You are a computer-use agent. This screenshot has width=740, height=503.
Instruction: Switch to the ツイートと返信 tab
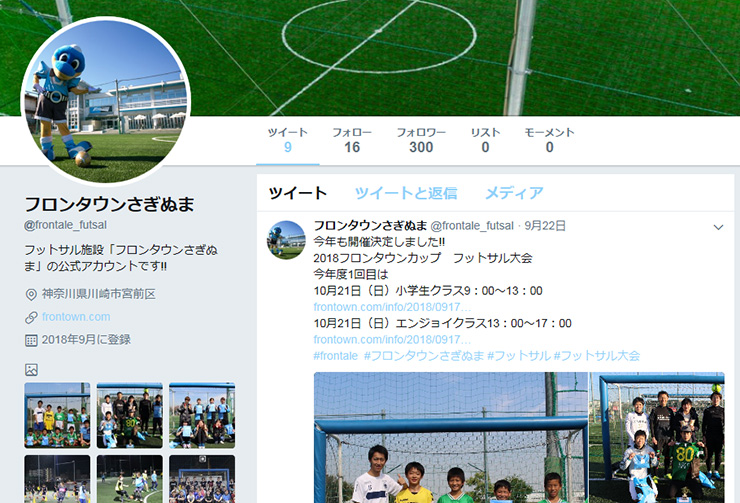406,193
